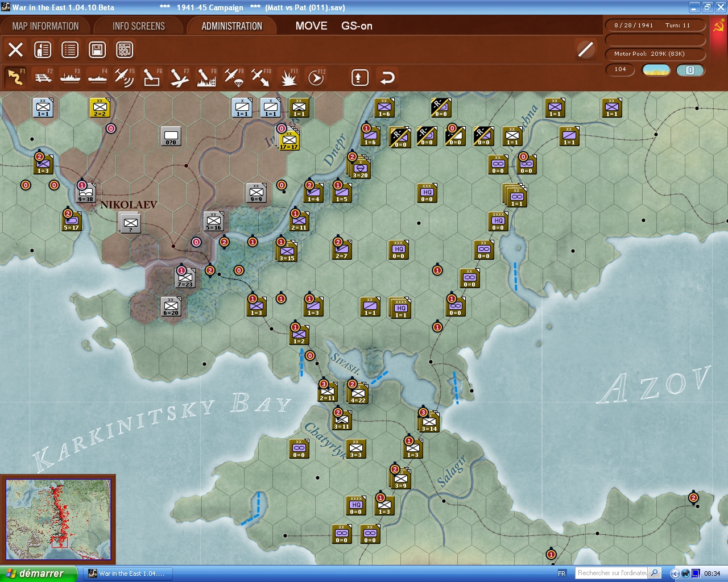Select the F4 amphibious transport ship icon
The width and height of the screenshot is (728, 582).
[98, 77]
